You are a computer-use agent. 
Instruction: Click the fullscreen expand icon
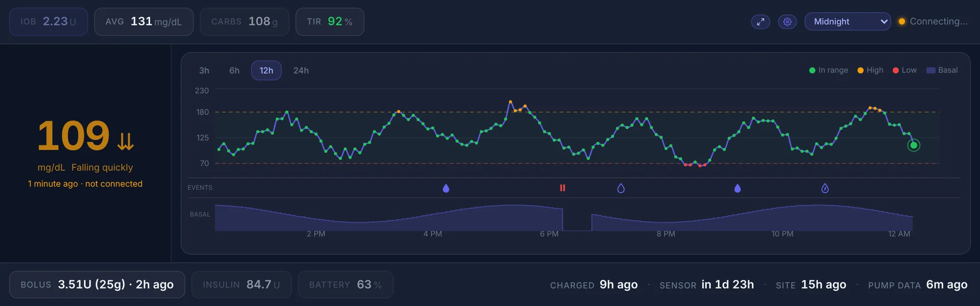pyautogui.click(x=761, y=22)
